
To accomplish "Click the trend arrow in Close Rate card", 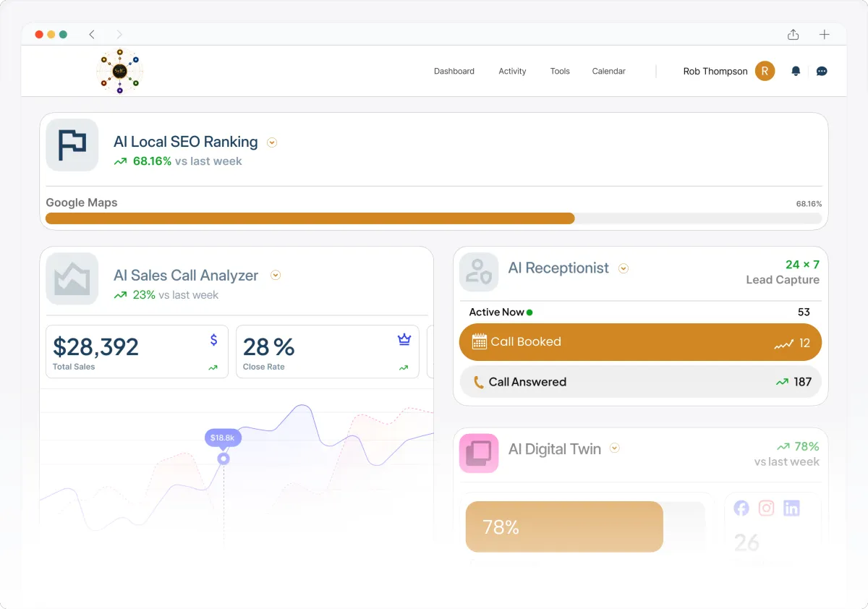I will pyautogui.click(x=404, y=367).
